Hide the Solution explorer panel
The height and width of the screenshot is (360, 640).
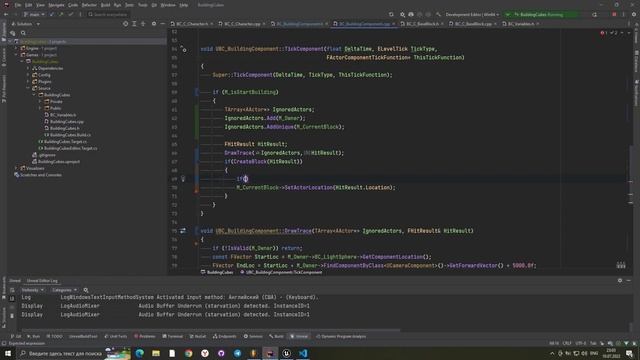point(162,24)
